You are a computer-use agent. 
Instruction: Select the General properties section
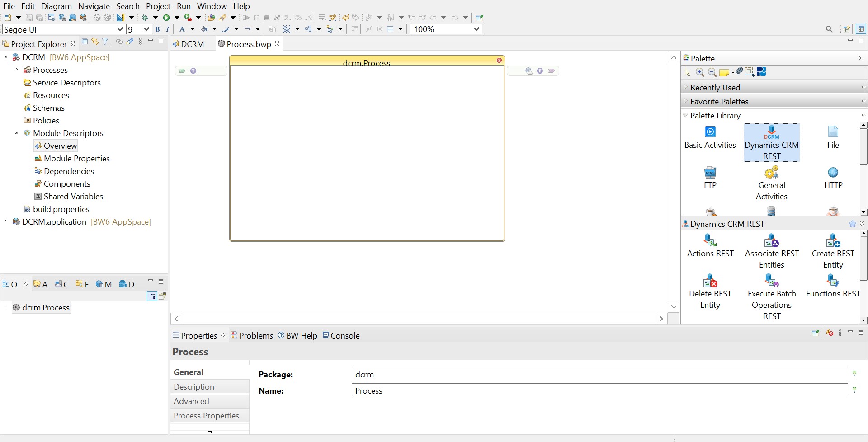click(210, 372)
